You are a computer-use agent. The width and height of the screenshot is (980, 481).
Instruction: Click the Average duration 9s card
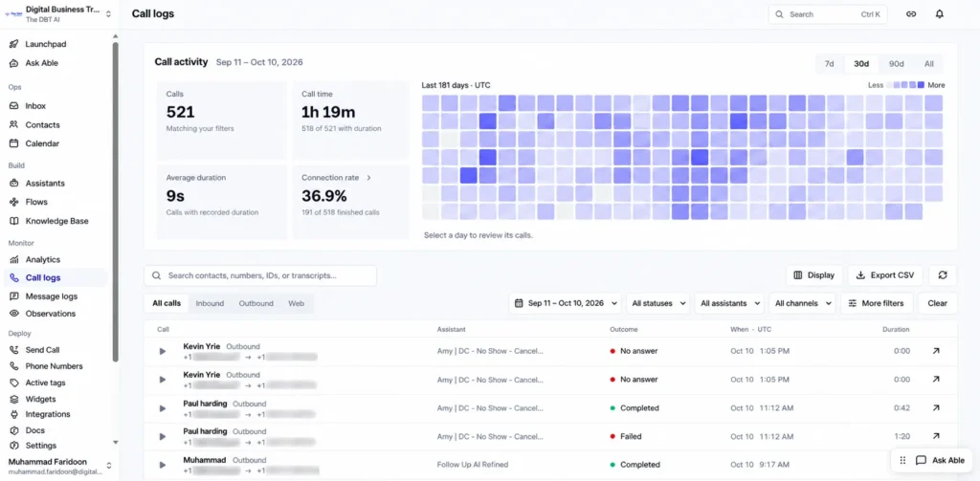[222, 202]
